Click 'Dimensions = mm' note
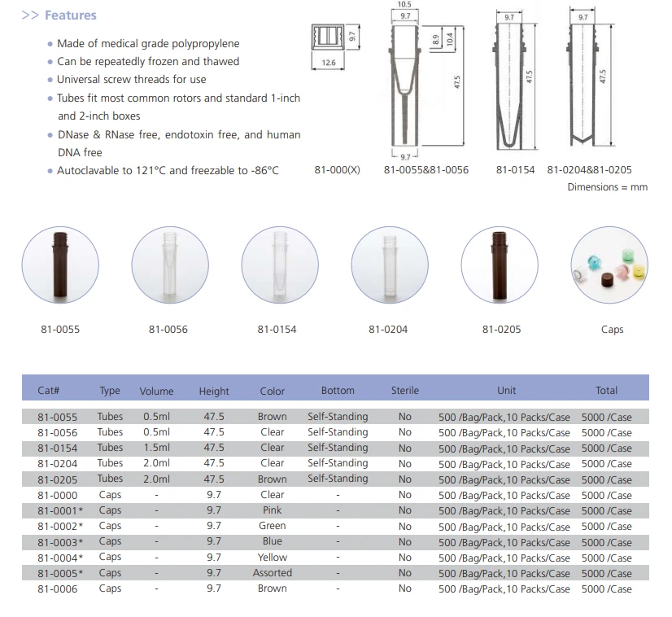The image size is (672, 617). click(607, 187)
